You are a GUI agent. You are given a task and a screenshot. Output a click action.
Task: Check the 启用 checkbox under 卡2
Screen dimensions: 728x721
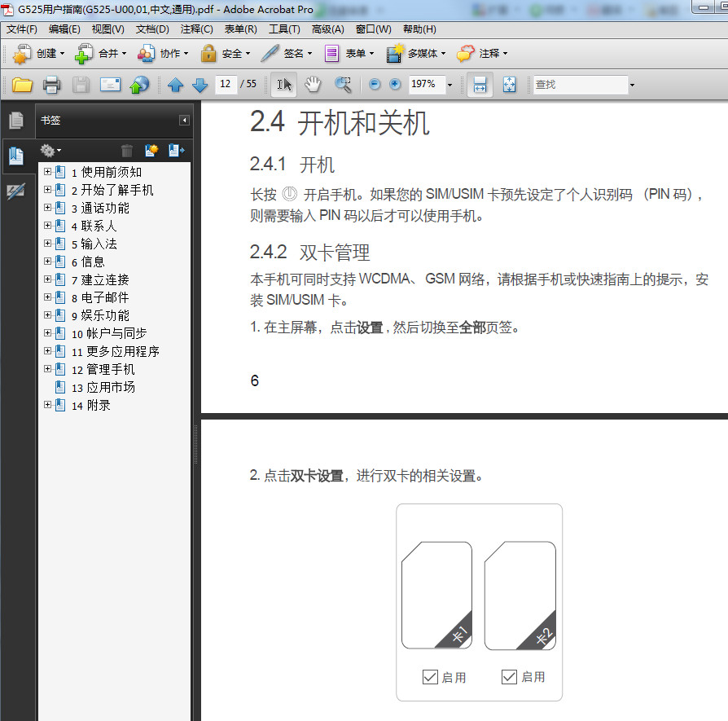507,677
